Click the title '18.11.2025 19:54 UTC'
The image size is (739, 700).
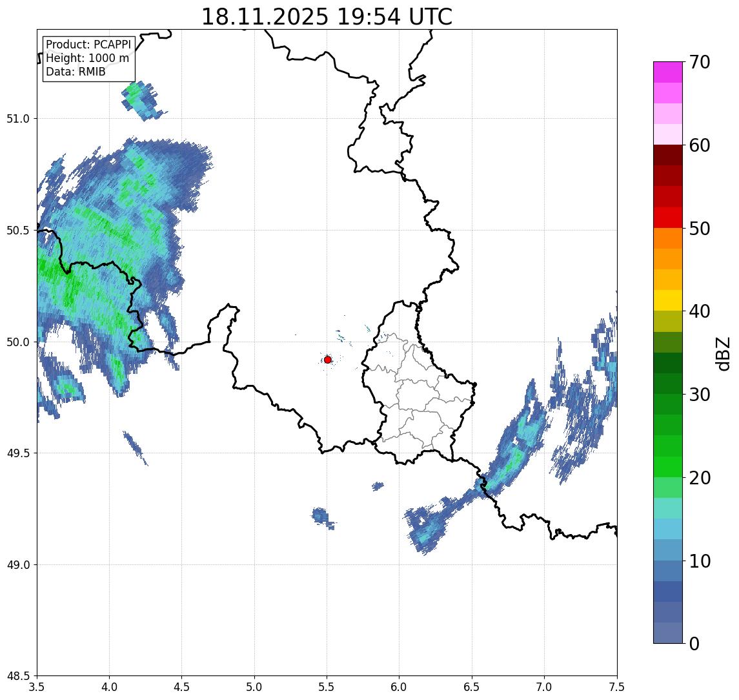327,17
